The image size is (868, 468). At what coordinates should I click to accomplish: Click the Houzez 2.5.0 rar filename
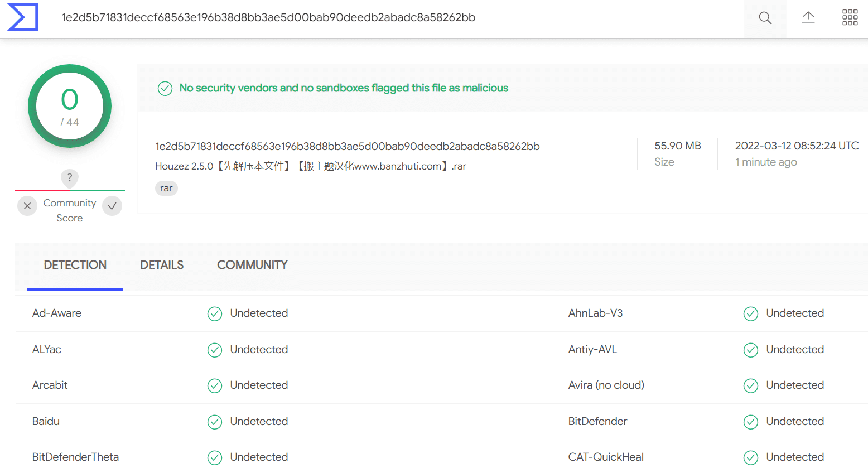click(311, 166)
